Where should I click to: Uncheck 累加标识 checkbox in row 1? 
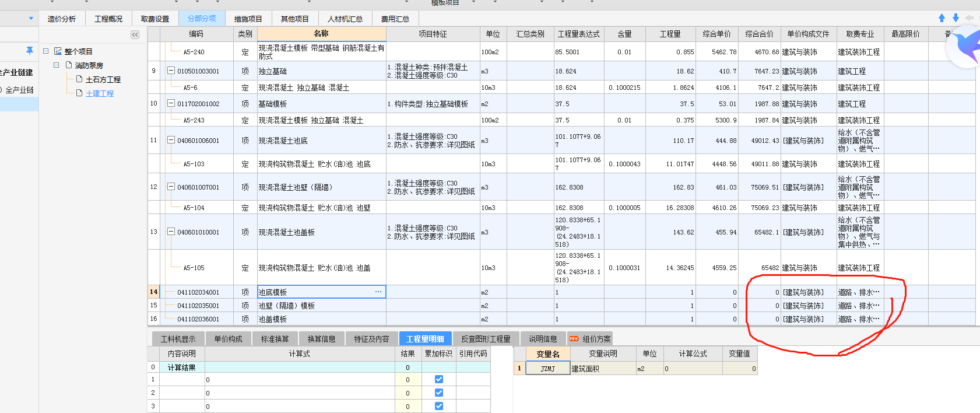tap(439, 379)
